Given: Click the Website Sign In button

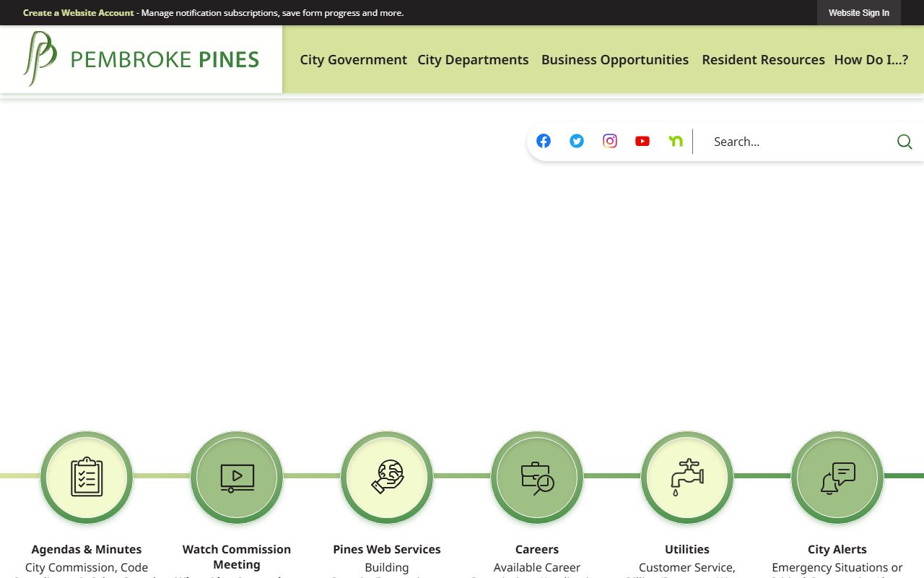Looking at the screenshot, I should click(859, 13).
